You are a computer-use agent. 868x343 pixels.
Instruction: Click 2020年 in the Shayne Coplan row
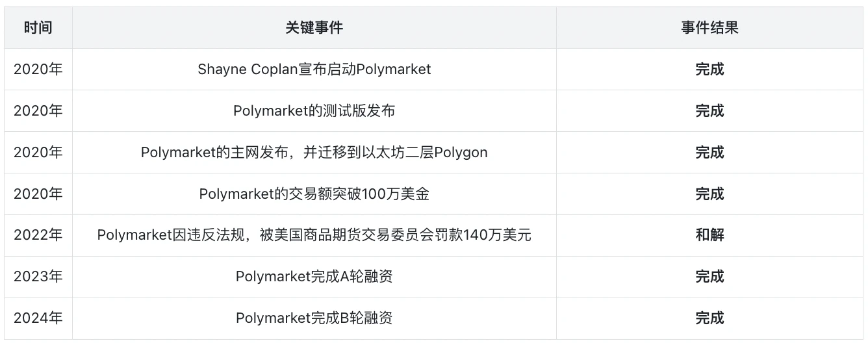pyautogui.click(x=38, y=70)
